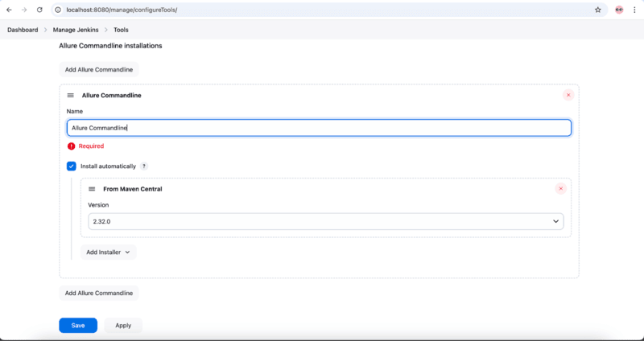
Task: Reload the page with the refresh icon
Action: [39, 10]
